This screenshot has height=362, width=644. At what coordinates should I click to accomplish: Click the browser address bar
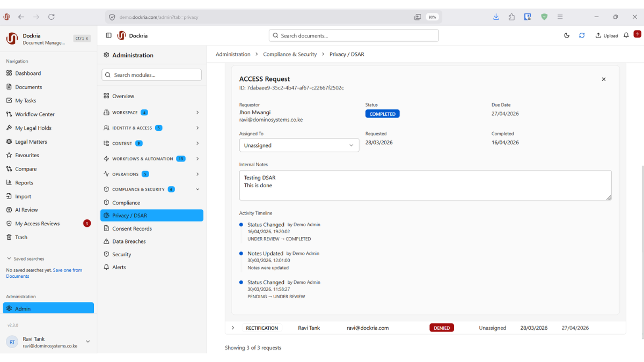tap(263, 17)
